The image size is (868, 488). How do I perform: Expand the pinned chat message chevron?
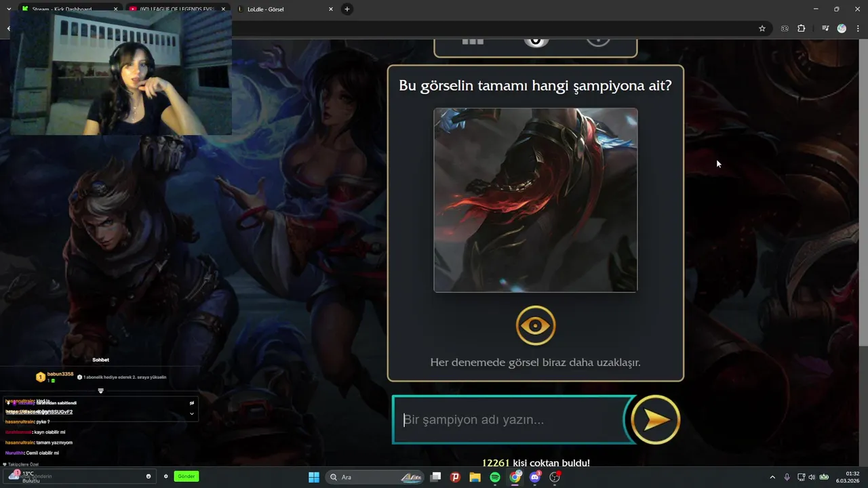(192, 413)
